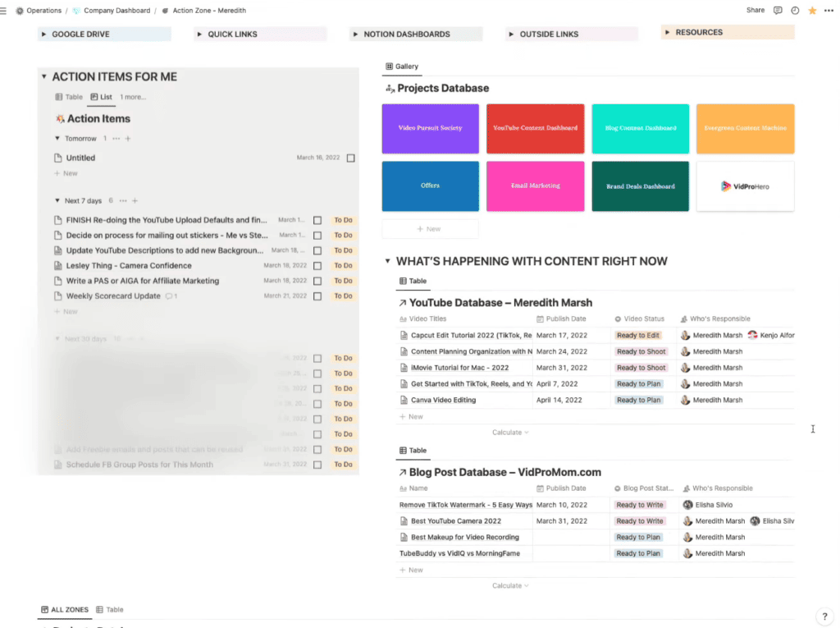View page history clock icon
The height and width of the screenshot is (628, 840).
795,10
